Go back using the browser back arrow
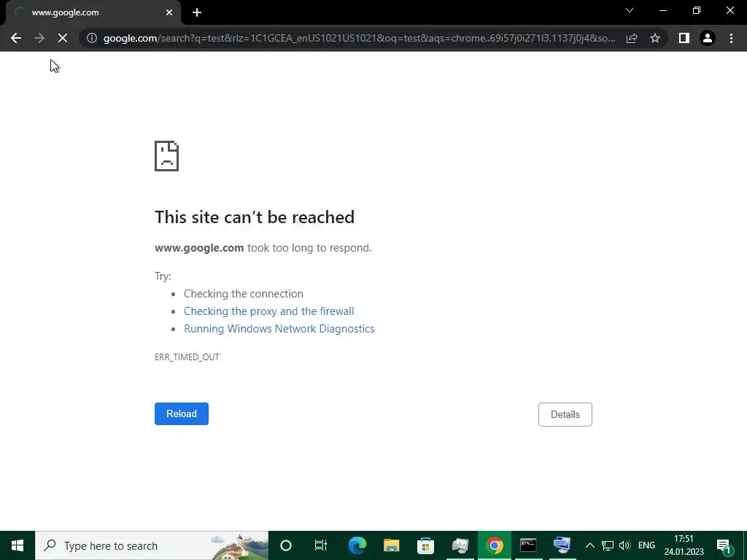The width and height of the screenshot is (747, 560). 16,38
